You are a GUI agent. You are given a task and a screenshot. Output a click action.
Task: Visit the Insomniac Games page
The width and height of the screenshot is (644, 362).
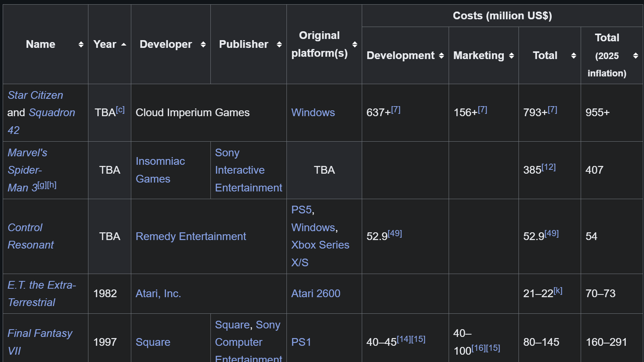pos(160,170)
